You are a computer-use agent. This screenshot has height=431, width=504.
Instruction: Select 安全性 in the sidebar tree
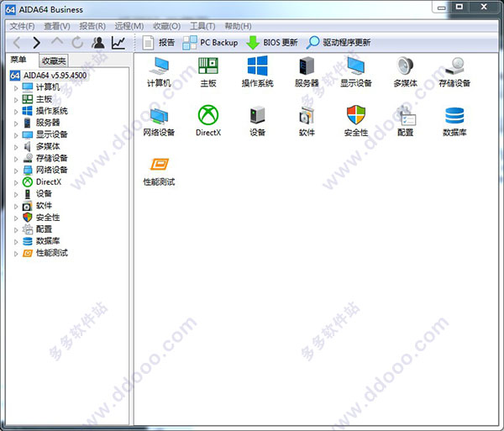tap(48, 218)
